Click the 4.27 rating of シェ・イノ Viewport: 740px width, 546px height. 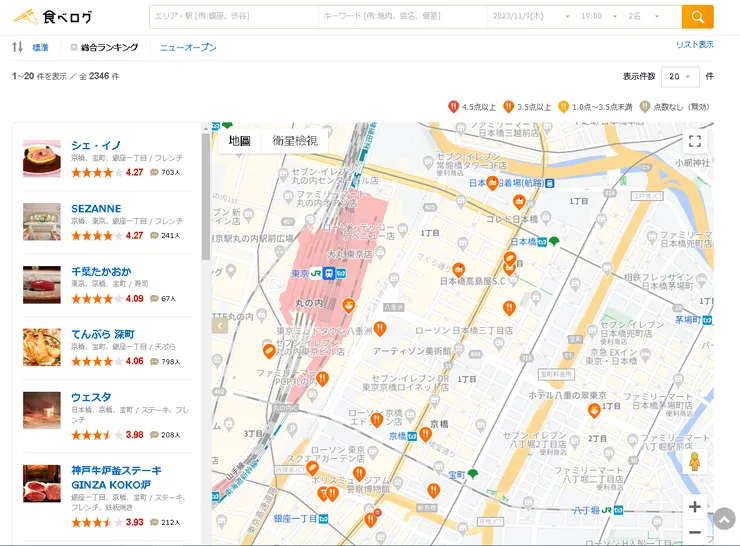(x=135, y=172)
